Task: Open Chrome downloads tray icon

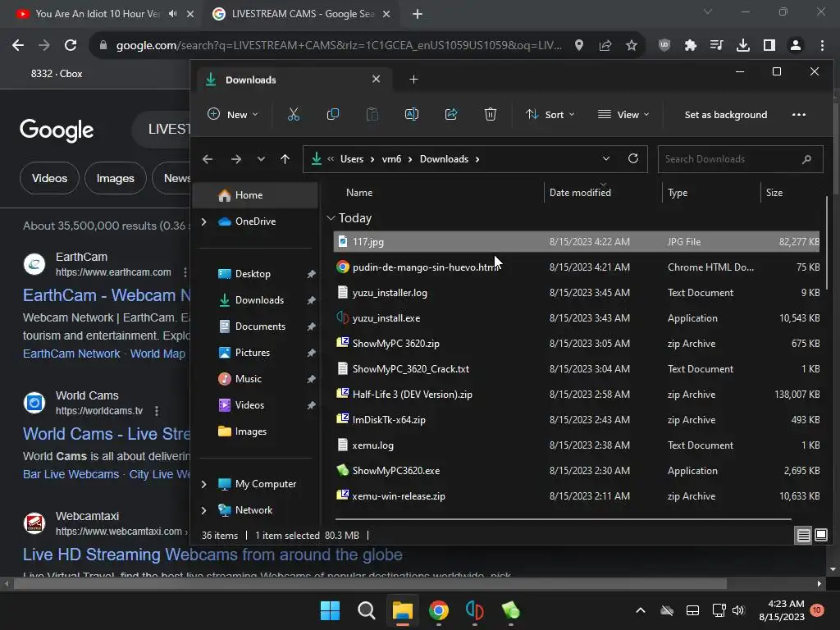Action: coord(743,46)
